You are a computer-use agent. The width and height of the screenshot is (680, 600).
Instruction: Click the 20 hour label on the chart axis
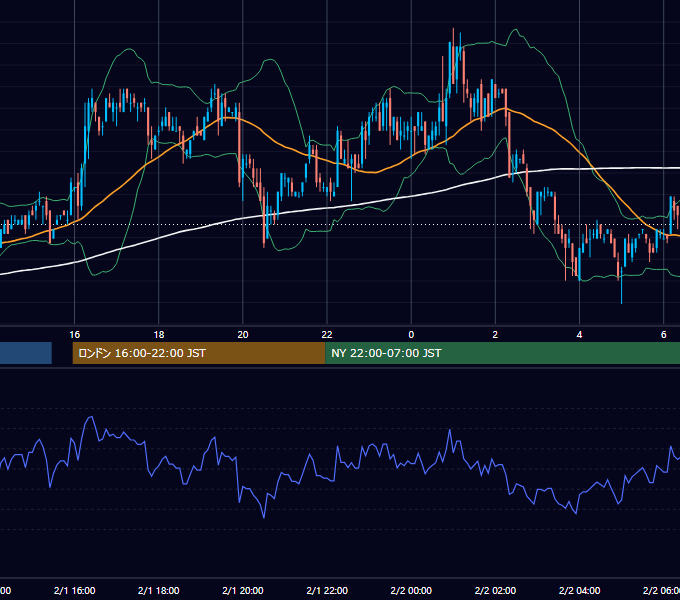tap(243, 335)
